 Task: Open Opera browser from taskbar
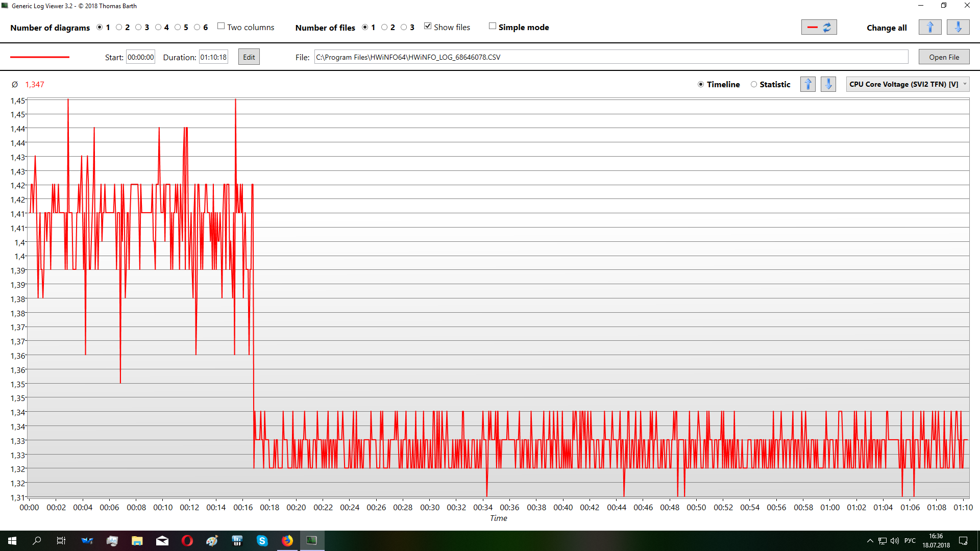(187, 541)
